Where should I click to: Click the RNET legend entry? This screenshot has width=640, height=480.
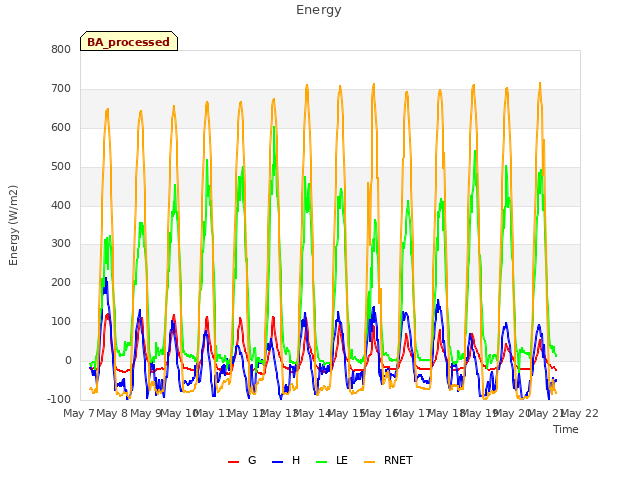pyautogui.click(x=388, y=460)
